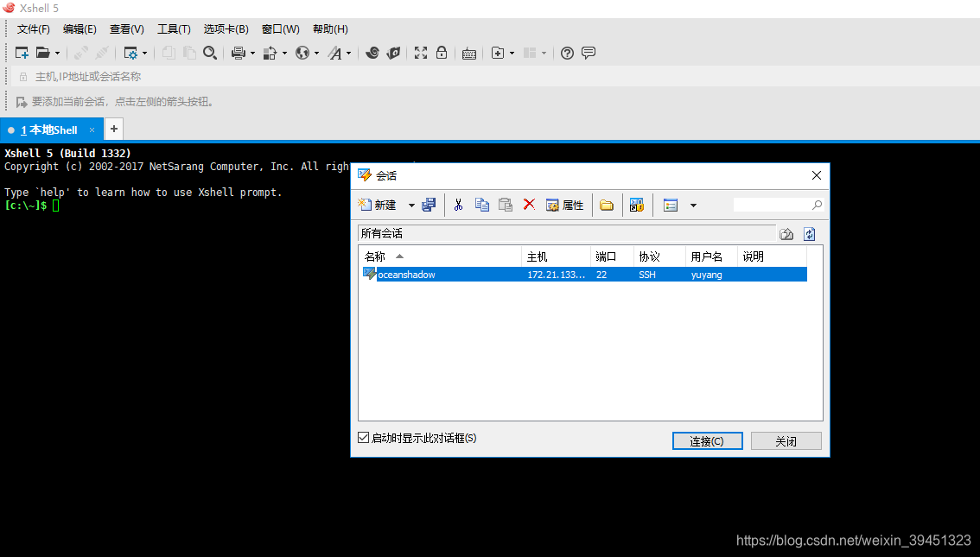
Task: Click the search box in Sessions dialog
Action: 778,205
